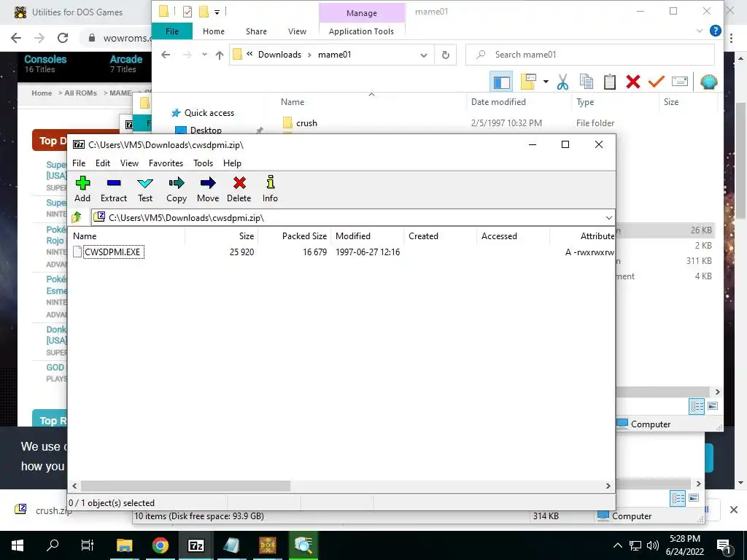This screenshot has width=747, height=560.
Task: Expand the Explorer ribbon chevron
Action: (x=700, y=31)
